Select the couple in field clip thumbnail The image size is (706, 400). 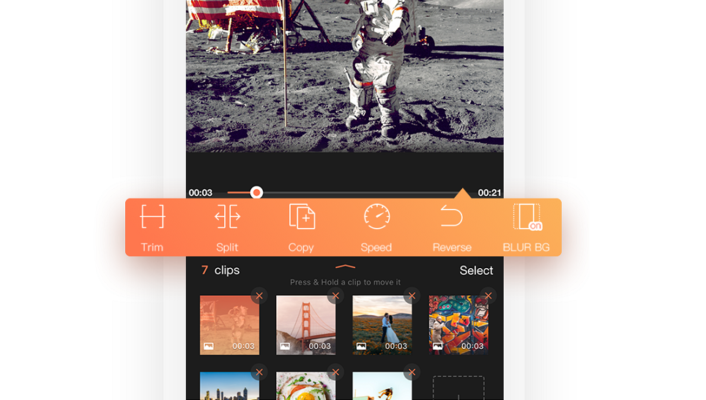click(x=382, y=325)
